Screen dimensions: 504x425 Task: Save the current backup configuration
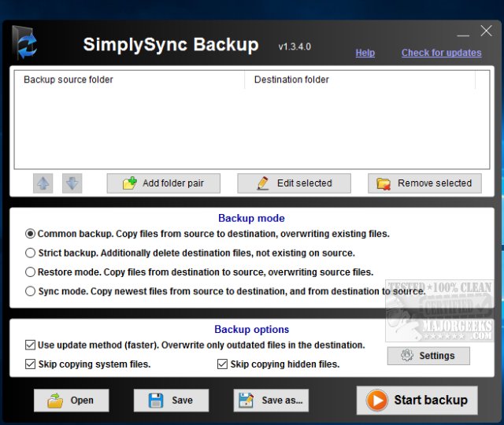pyautogui.click(x=171, y=400)
